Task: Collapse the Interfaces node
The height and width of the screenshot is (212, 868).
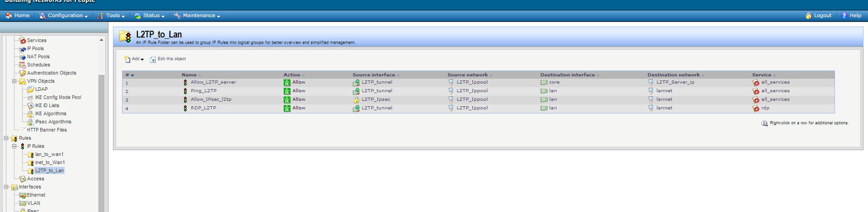Action: coord(6,187)
